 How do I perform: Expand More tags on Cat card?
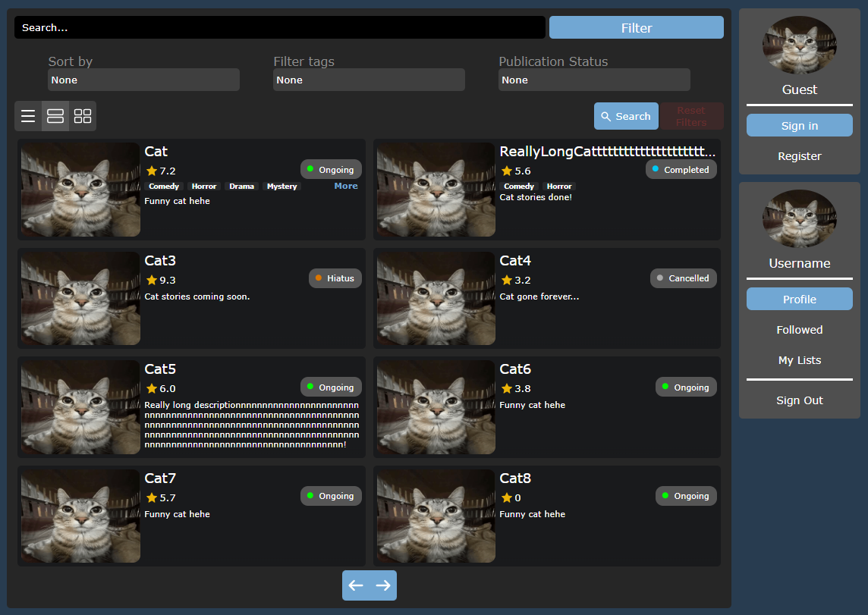[x=346, y=186]
